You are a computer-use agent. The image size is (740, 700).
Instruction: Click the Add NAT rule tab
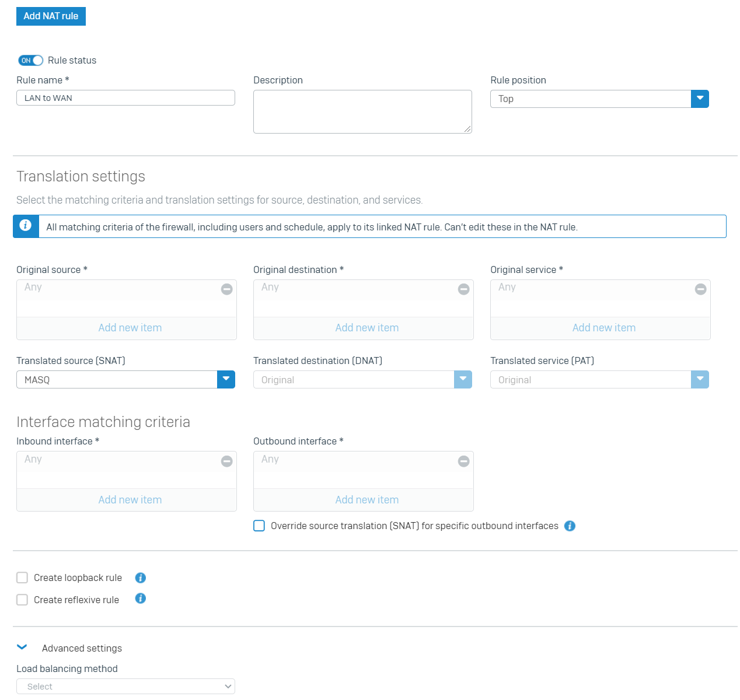(x=51, y=16)
